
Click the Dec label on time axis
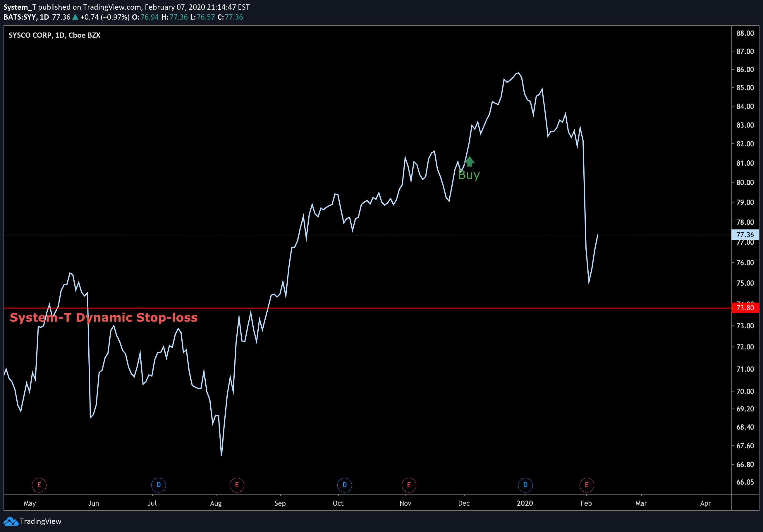click(464, 503)
